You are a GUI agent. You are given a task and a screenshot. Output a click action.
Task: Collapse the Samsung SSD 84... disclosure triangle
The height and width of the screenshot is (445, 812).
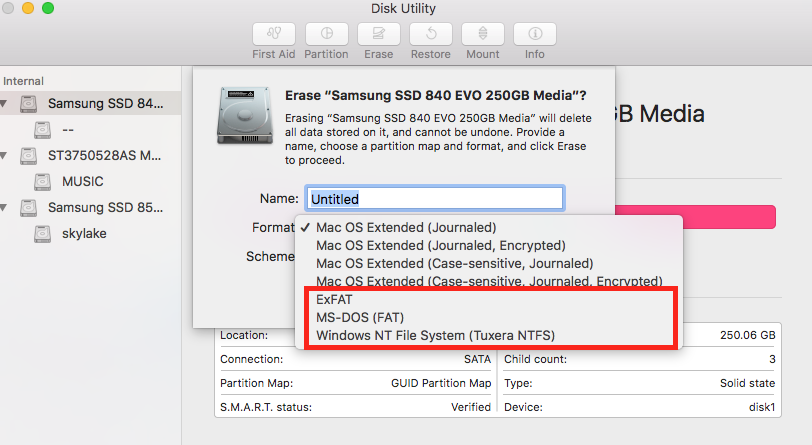(x=4, y=104)
